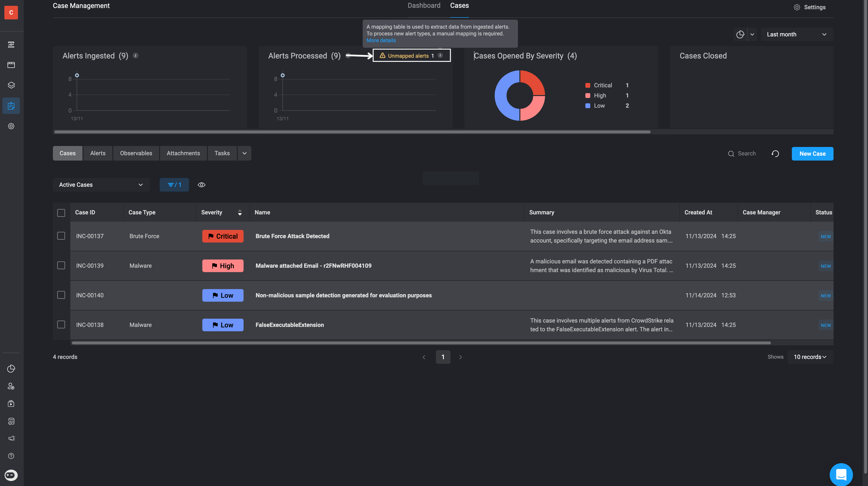Open the Brute Force Attack Detected case
Image resolution: width=868 pixels, height=486 pixels.
coord(293,236)
